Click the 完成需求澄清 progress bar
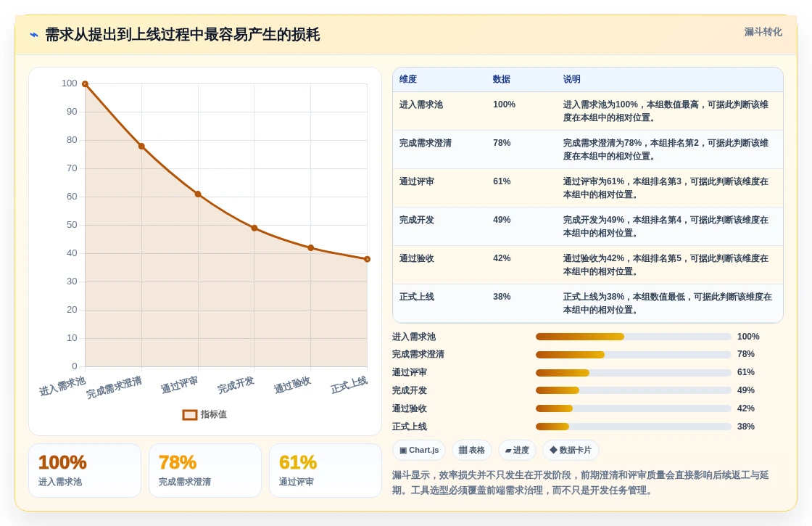The height and width of the screenshot is (526, 812). (634, 355)
